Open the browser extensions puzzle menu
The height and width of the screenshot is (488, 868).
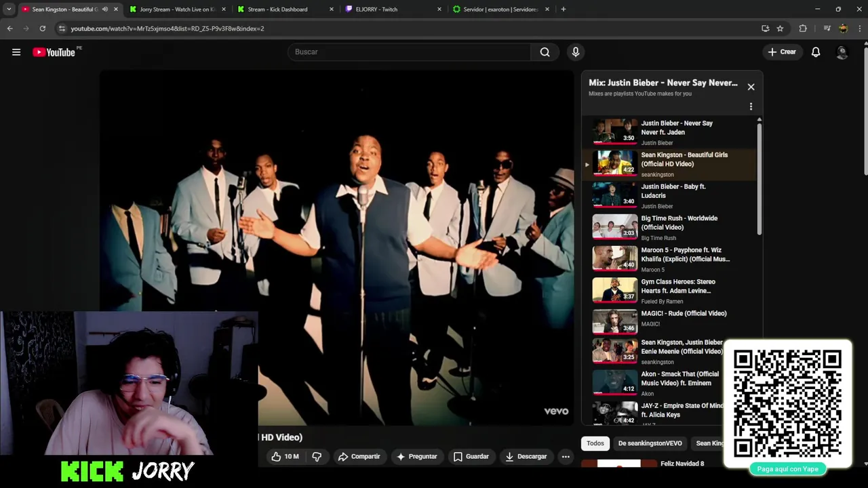pyautogui.click(x=803, y=28)
